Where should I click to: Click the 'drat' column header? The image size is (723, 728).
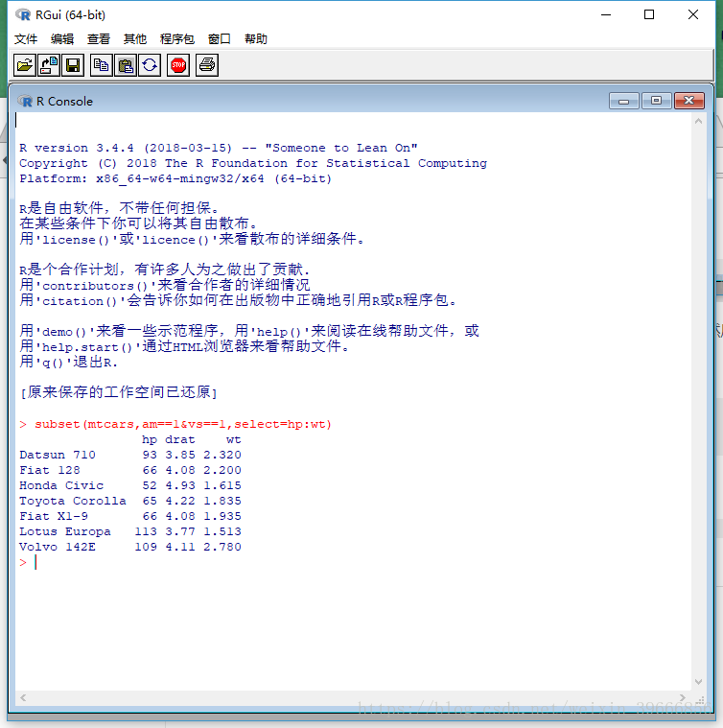[180, 439]
